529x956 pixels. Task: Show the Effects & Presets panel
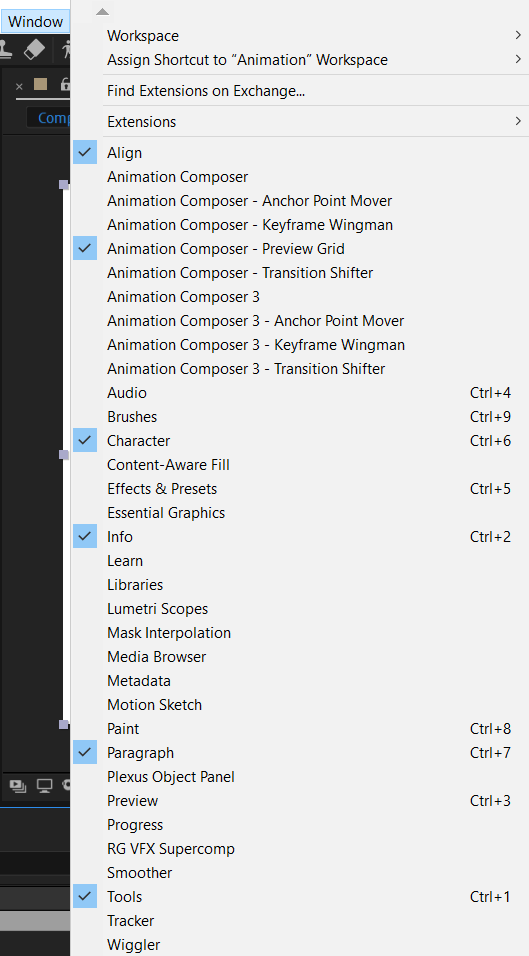tap(299, 489)
